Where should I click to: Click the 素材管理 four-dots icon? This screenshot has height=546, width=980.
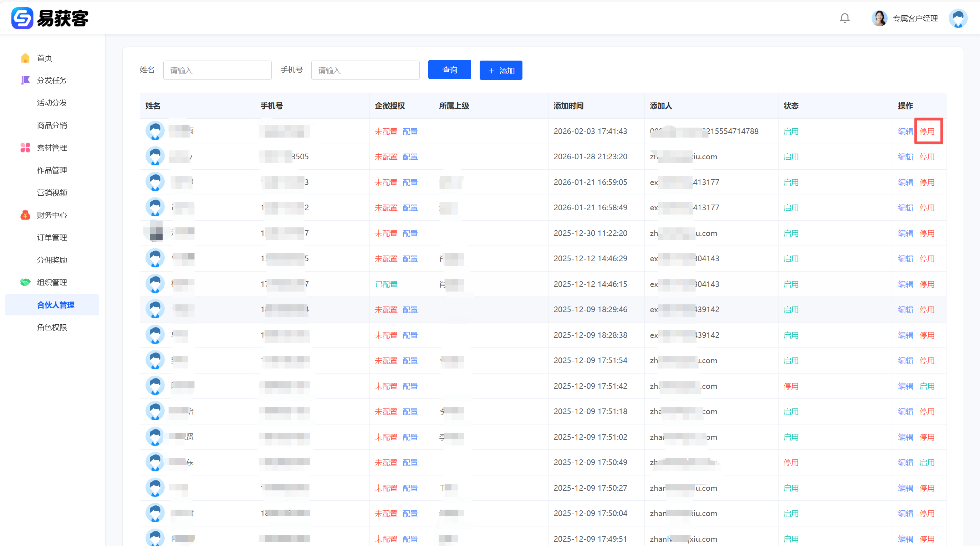click(x=25, y=148)
